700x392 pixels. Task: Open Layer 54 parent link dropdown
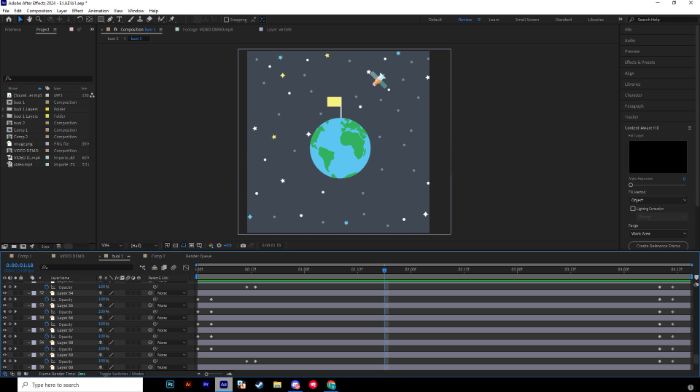(x=171, y=293)
